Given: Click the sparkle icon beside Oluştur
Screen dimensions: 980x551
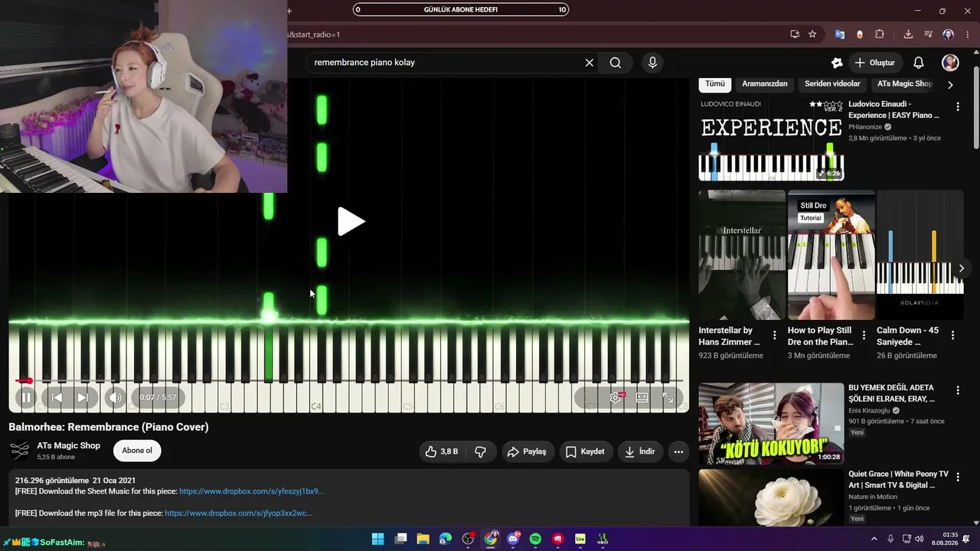Looking at the screenshot, I should tap(837, 63).
